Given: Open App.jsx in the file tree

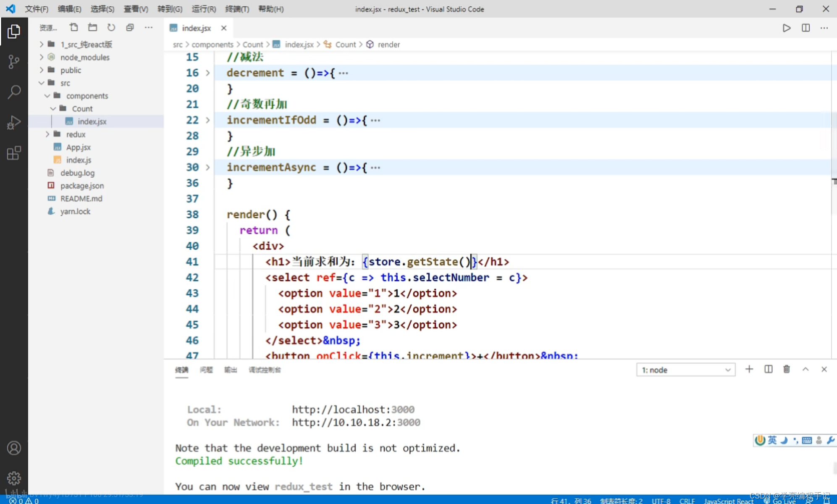Looking at the screenshot, I should click(78, 147).
